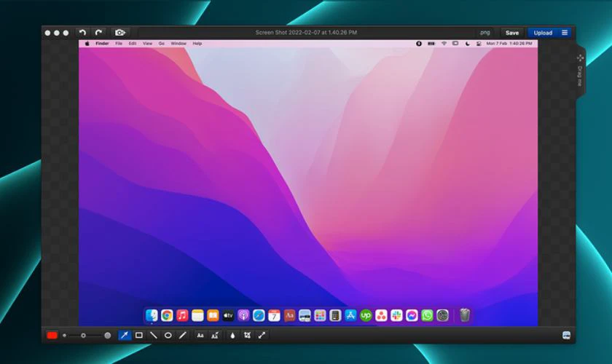Click Safari icon in the dock
The height and width of the screenshot is (364, 612).
pyautogui.click(x=259, y=315)
